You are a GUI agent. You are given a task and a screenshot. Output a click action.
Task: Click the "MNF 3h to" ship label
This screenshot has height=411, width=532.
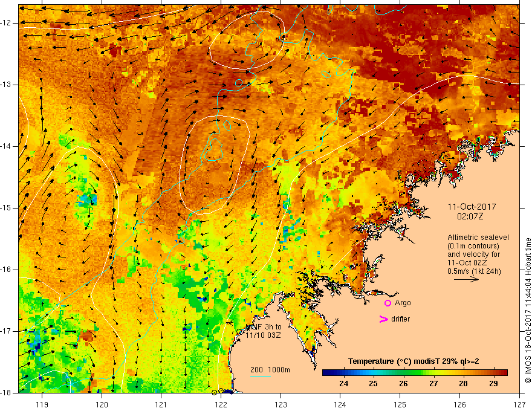coord(264,327)
